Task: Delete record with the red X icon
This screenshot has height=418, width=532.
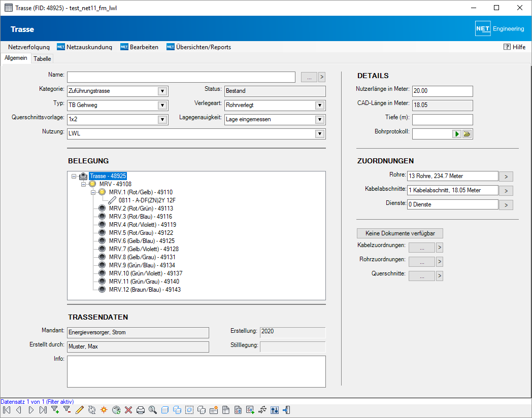Action: [128, 410]
